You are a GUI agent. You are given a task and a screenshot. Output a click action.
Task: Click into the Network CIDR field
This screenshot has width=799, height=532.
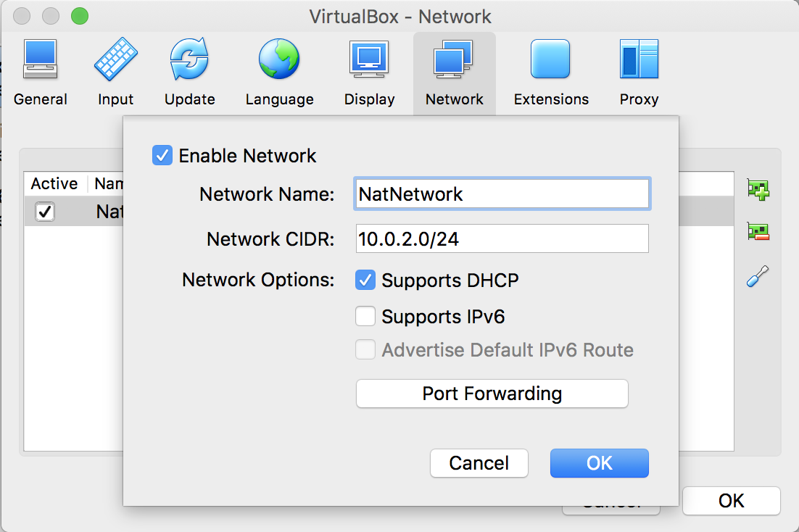coord(502,238)
